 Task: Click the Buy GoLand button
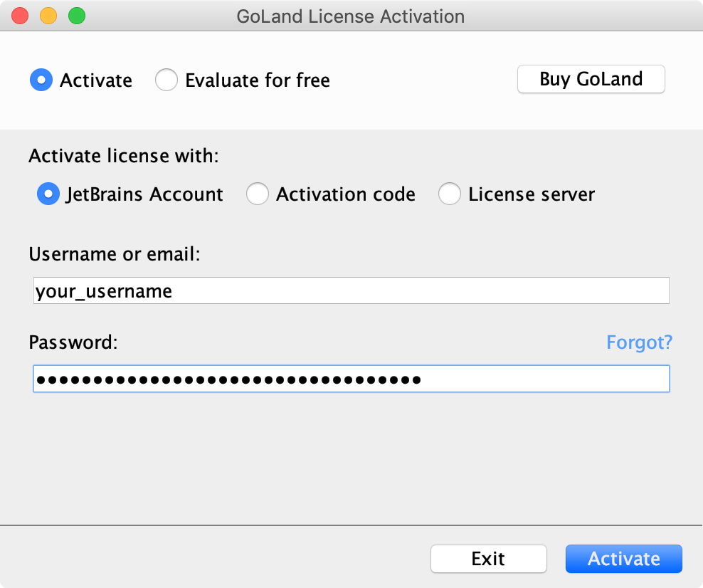click(591, 79)
